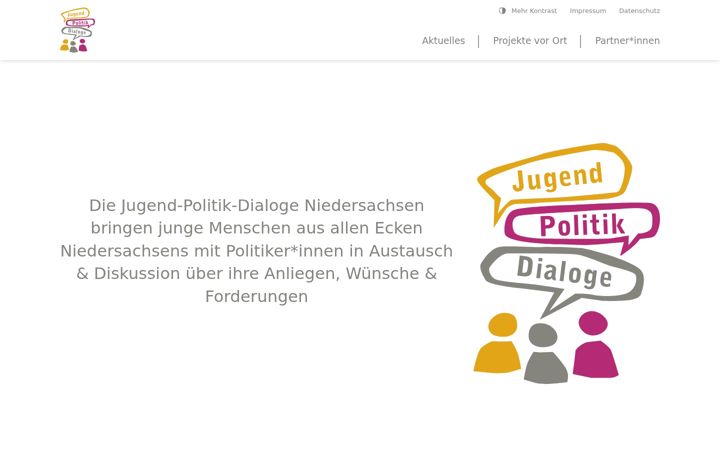
Task: Open the Projekte vor Ort menu item
Action: [x=530, y=40]
